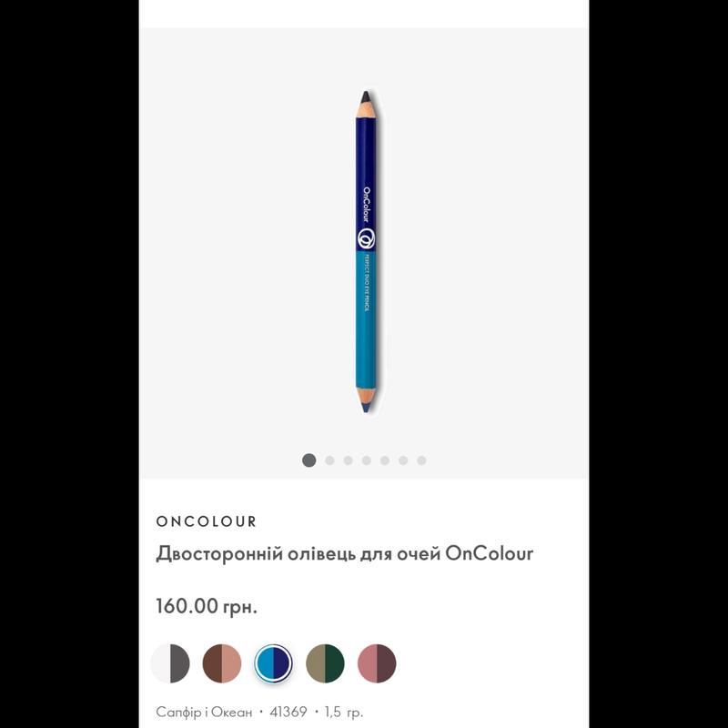This screenshot has height=728, width=728.
Task: Tap the 160.00 грн. price
Action: click(207, 606)
